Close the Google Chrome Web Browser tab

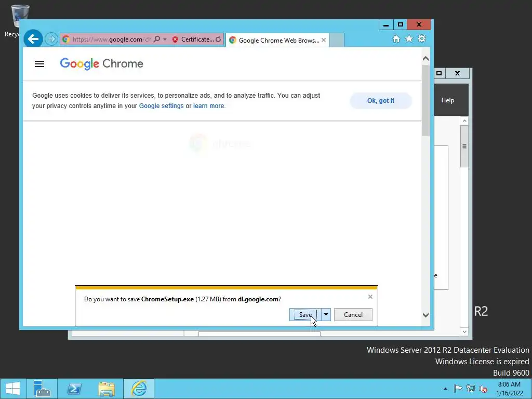click(324, 40)
